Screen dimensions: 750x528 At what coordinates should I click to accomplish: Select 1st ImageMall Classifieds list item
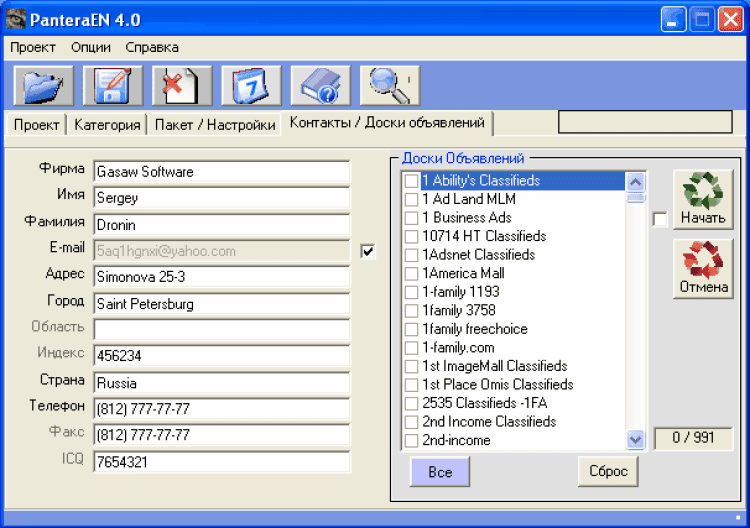pyautogui.click(x=494, y=366)
